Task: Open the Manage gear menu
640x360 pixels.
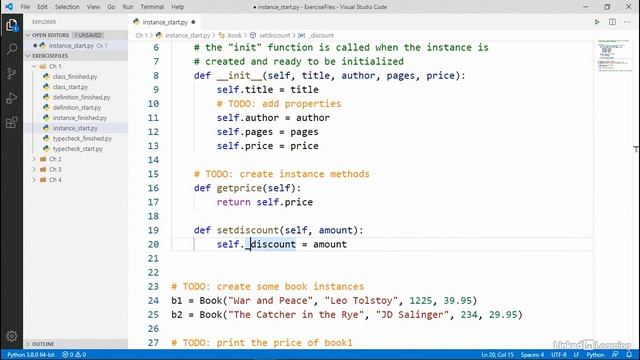Action: (x=11, y=336)
